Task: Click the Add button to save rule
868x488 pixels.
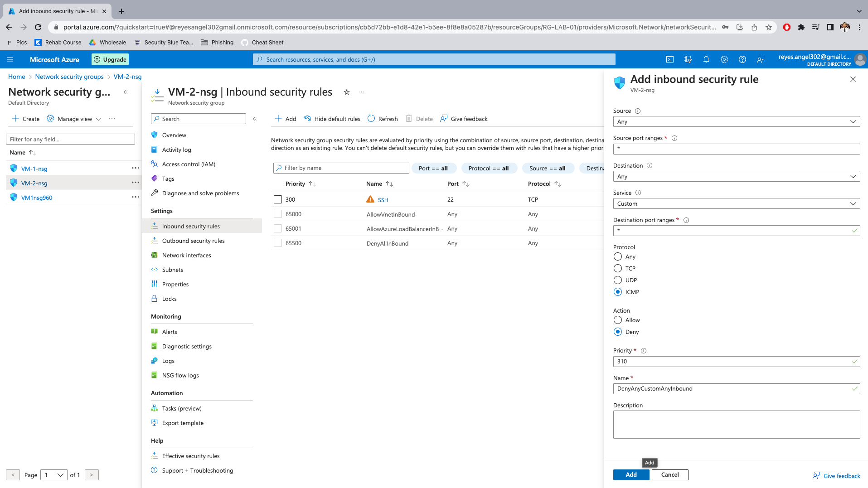Action: pos(630,474)
